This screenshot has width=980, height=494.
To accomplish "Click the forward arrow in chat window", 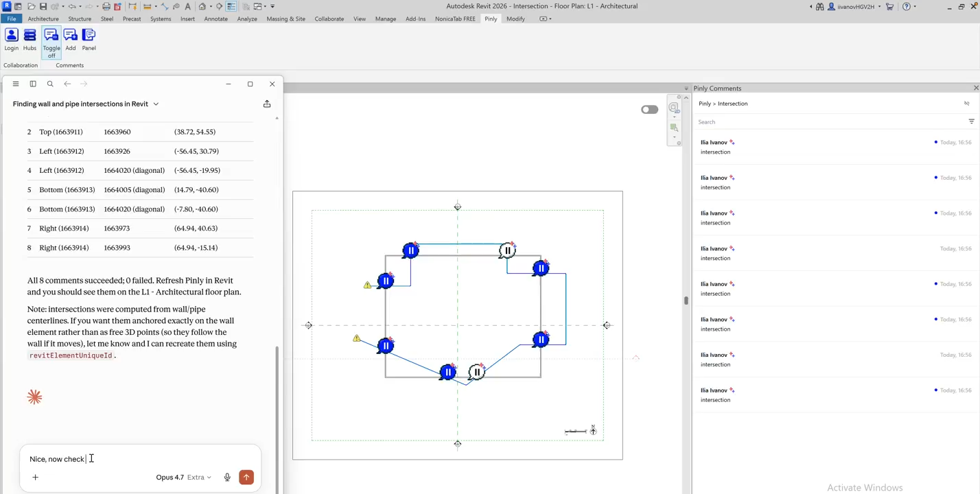I will tap(84, 84).
